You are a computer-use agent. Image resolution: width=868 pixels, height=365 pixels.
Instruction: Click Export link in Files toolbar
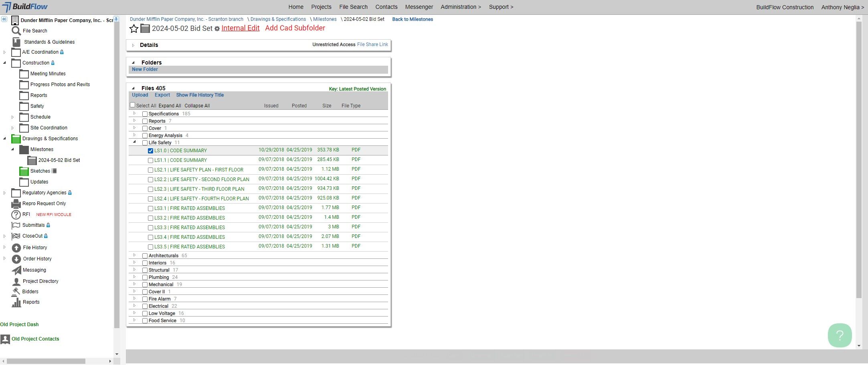162,95
